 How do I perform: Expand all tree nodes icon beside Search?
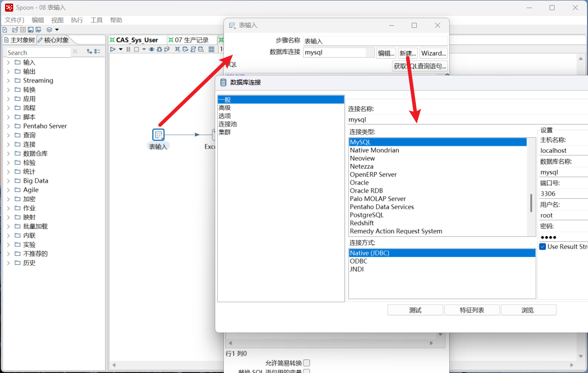click(x=89, y=51)
